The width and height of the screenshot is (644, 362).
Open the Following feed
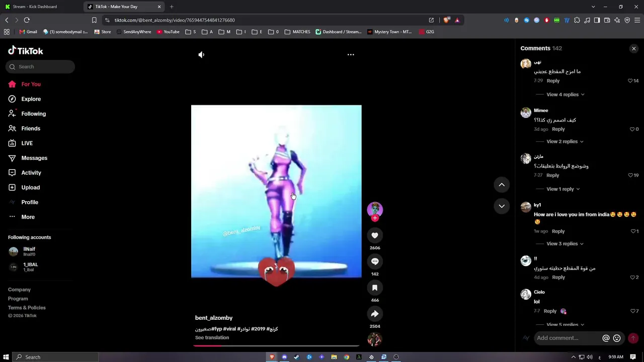click(33, 114)
